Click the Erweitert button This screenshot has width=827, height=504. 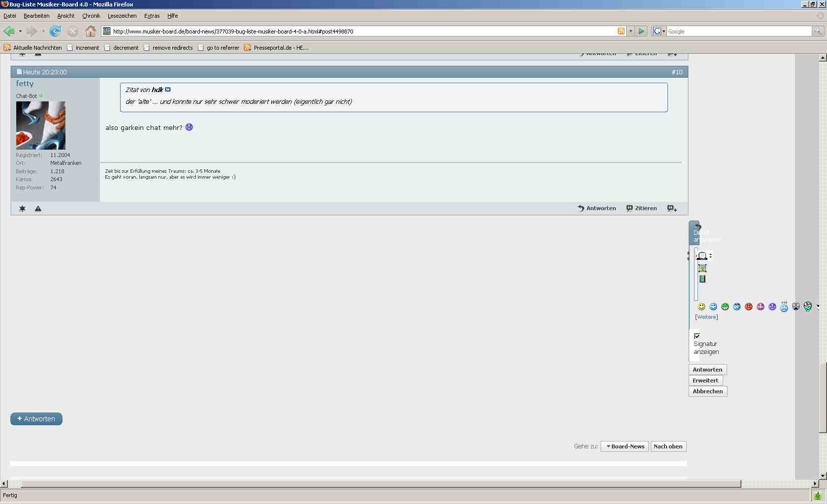click(705, 380)
